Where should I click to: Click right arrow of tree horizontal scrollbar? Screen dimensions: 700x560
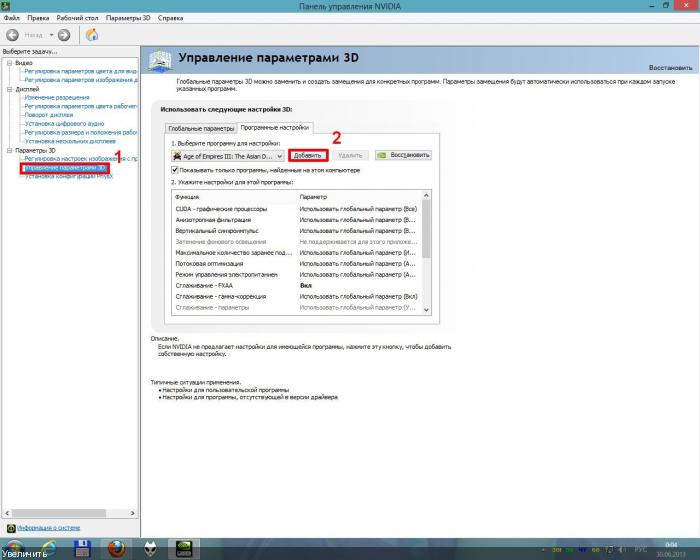(133, 513)
